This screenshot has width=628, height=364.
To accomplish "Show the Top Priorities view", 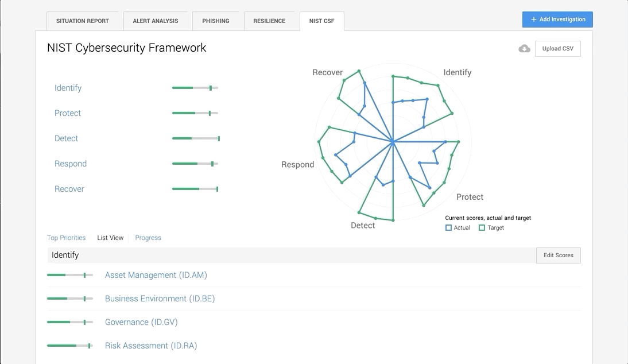I will (x=66, y=238).
